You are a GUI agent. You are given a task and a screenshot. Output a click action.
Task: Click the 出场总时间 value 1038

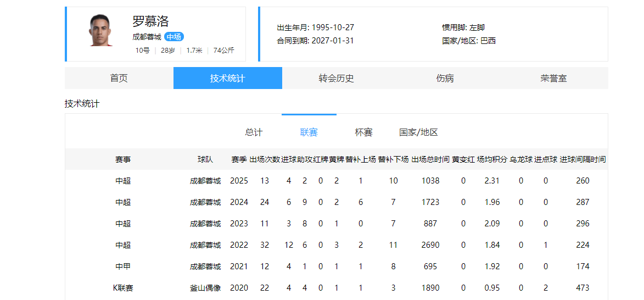point(430,181)
